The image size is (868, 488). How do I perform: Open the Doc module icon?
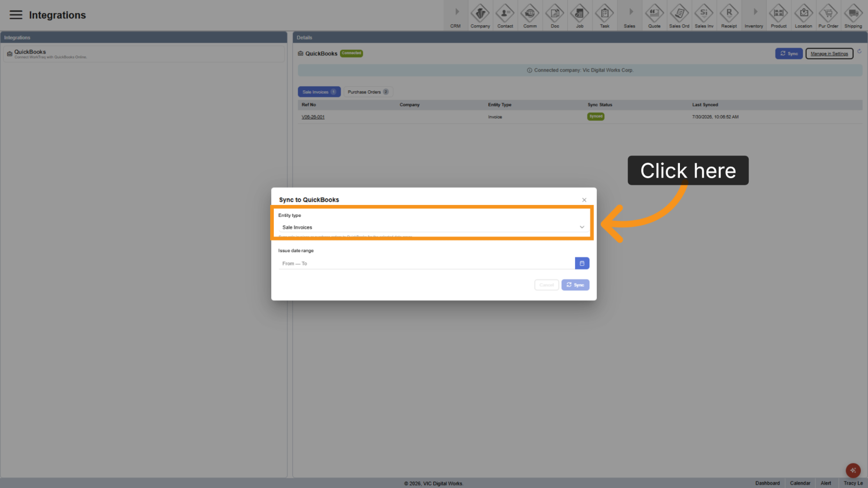click(555, 15)
